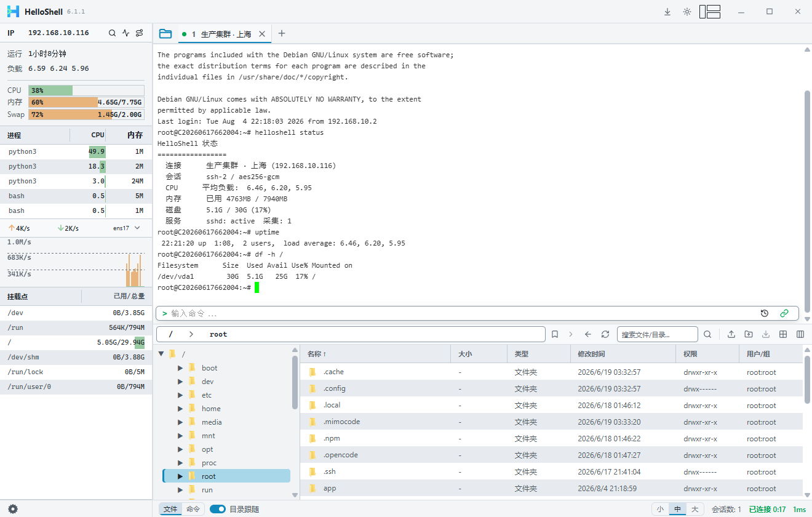Image resolution: width=812 pixels, height=517 pixels.
Task: Click the green link icon in command bar
Action: [784, 313]
